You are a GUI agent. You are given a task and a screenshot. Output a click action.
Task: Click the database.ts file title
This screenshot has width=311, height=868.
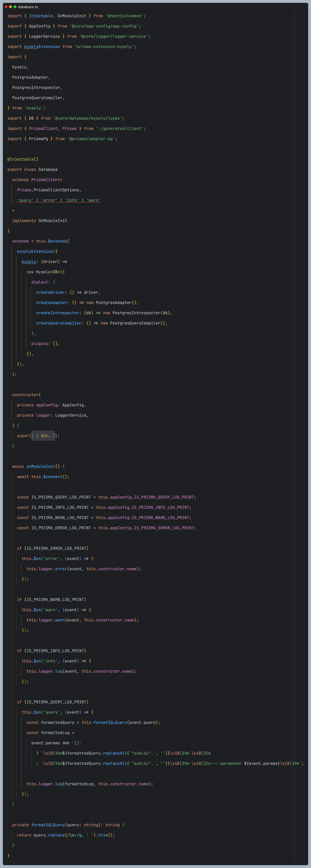tap(28, 7)
